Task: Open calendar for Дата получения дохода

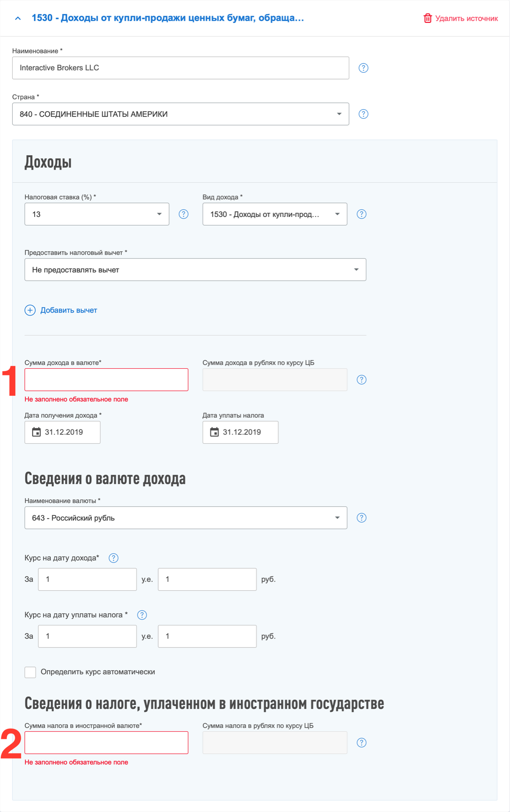Action: [37, 432]
